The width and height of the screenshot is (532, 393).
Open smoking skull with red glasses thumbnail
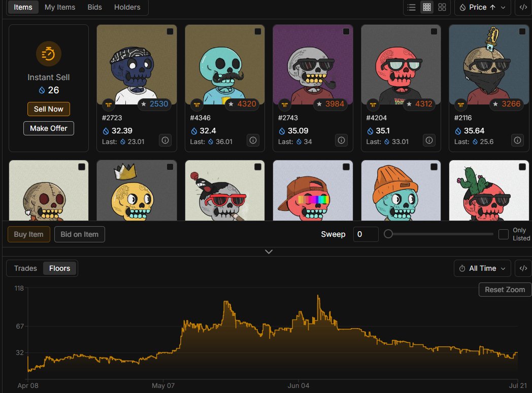point(224,190)
